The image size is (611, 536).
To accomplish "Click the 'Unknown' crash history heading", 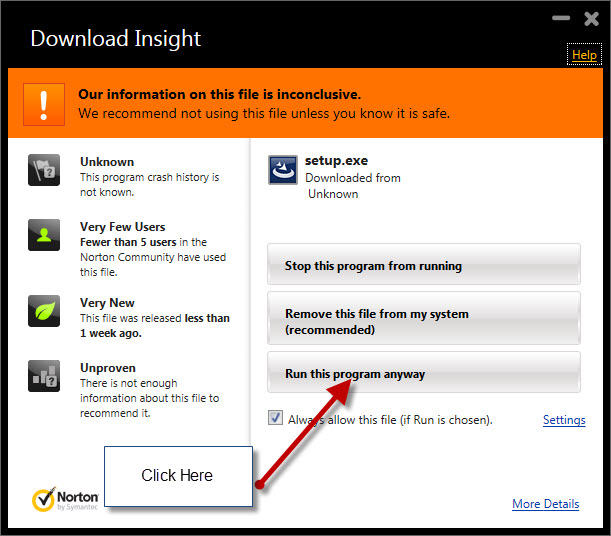I will click(107, 162).
